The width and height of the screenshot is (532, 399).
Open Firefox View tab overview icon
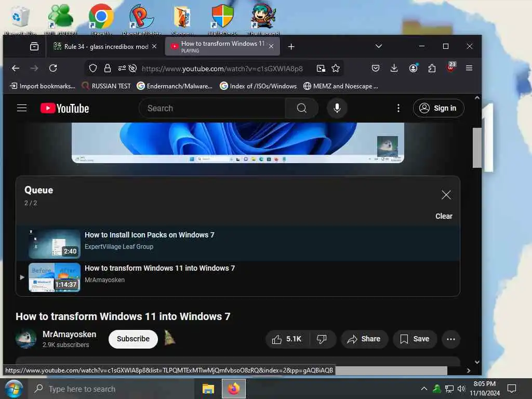[34, 46]
